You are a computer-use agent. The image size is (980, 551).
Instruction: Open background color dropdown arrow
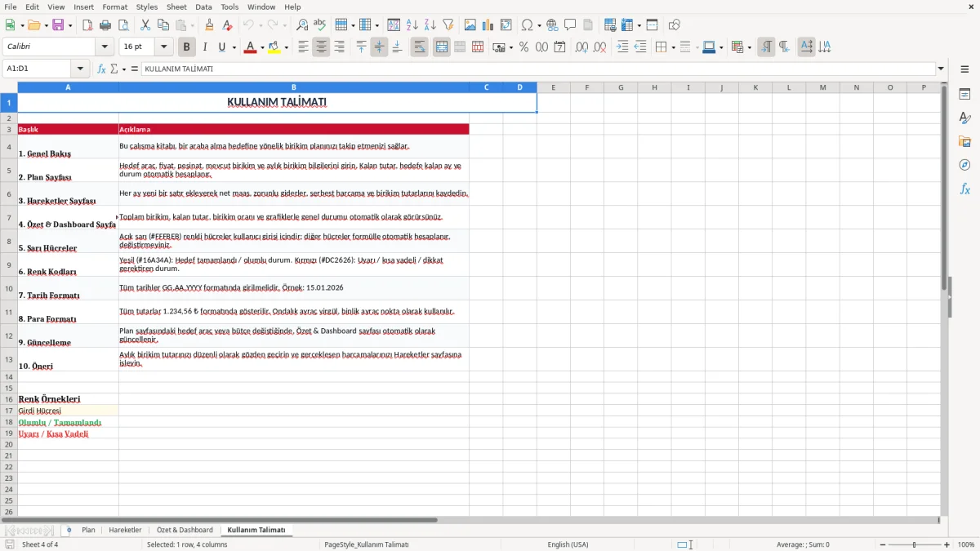[286, 47]
